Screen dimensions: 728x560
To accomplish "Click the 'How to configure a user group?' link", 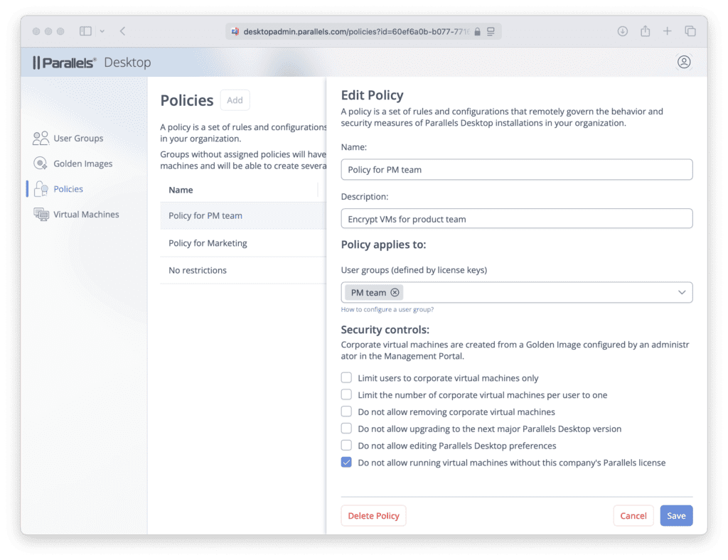I will click(x=387, y=309).
